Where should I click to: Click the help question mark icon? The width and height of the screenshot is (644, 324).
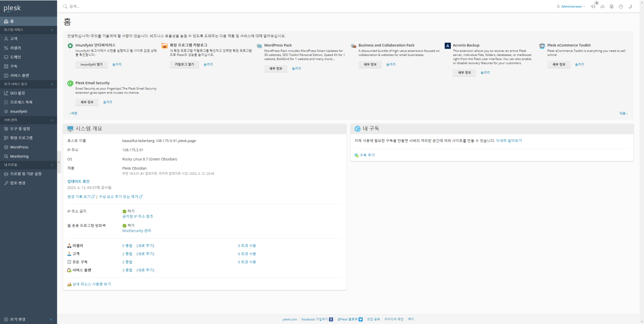[621, 6]
